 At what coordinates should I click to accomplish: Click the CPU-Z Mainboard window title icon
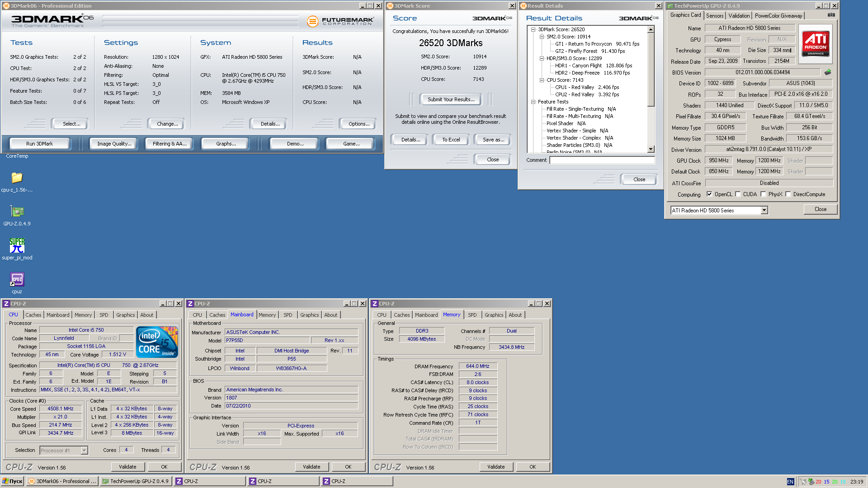pyautogui.click(x=190, y=304)
